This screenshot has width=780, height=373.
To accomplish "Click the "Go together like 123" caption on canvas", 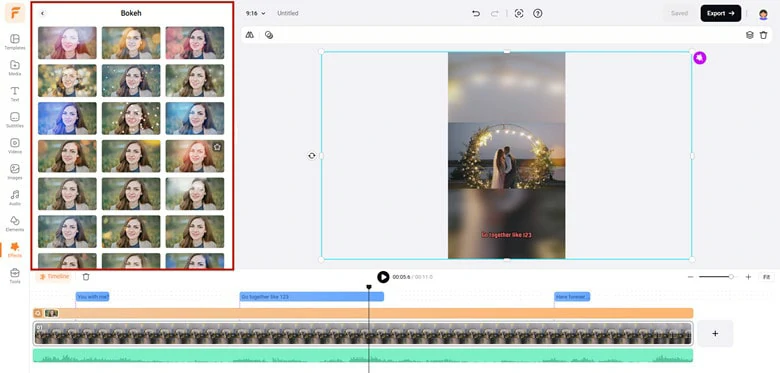I will (x=506, y=235).
